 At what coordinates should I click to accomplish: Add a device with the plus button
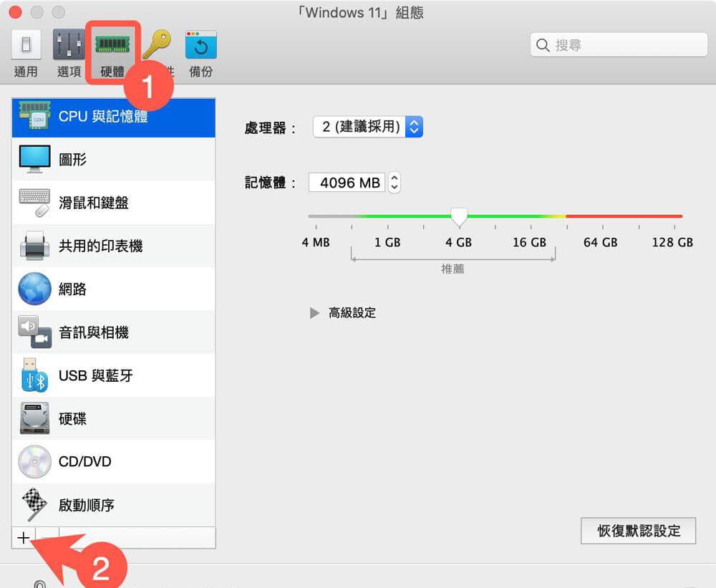24,538
